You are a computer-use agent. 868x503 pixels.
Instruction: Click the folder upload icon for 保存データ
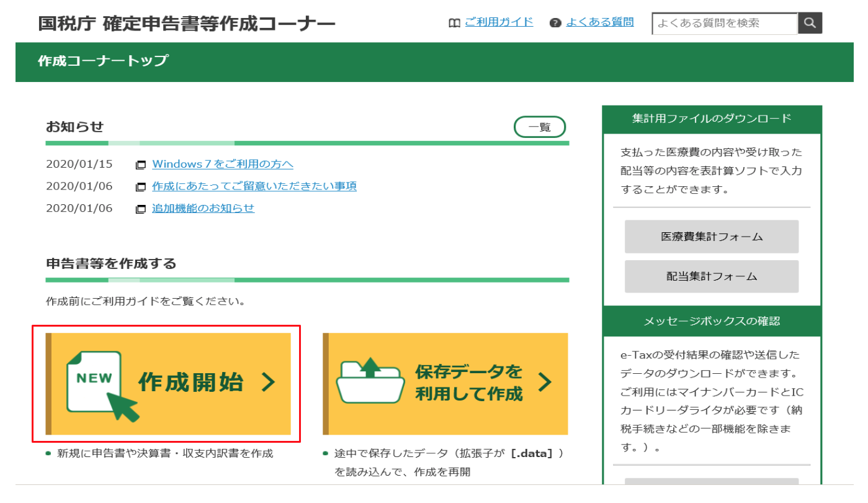click(370, 380)
